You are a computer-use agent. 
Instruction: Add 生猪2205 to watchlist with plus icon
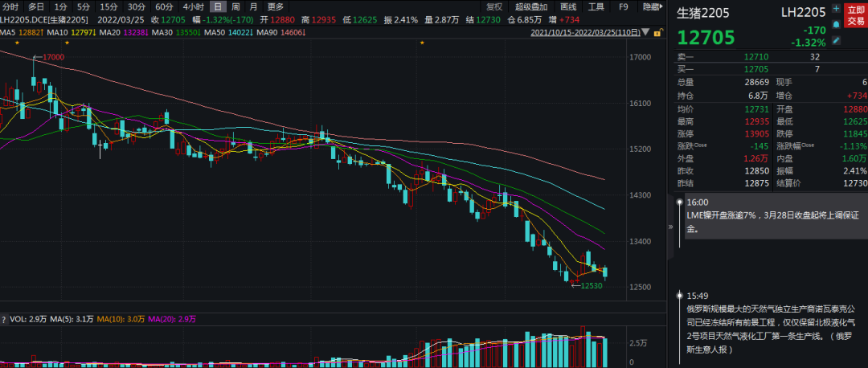coord(836,9)
